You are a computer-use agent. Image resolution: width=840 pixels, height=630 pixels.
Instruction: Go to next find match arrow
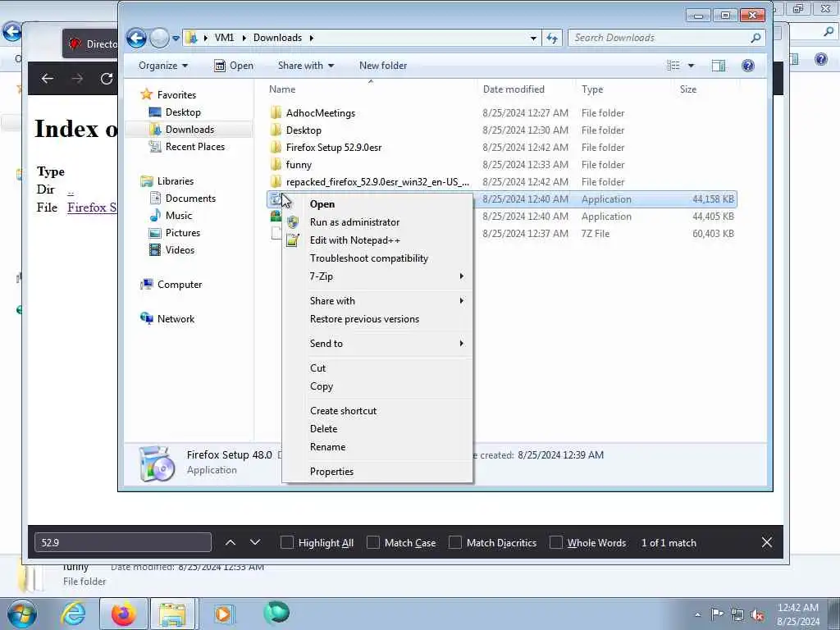click(255, 542)
